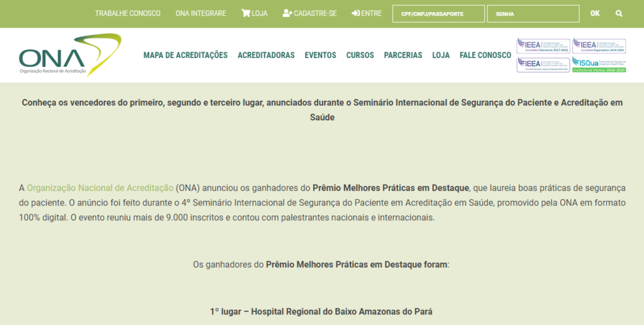Click the ISQua Institutional Member badge
This screenshot has width=644, height=325.
coord(598,64)
